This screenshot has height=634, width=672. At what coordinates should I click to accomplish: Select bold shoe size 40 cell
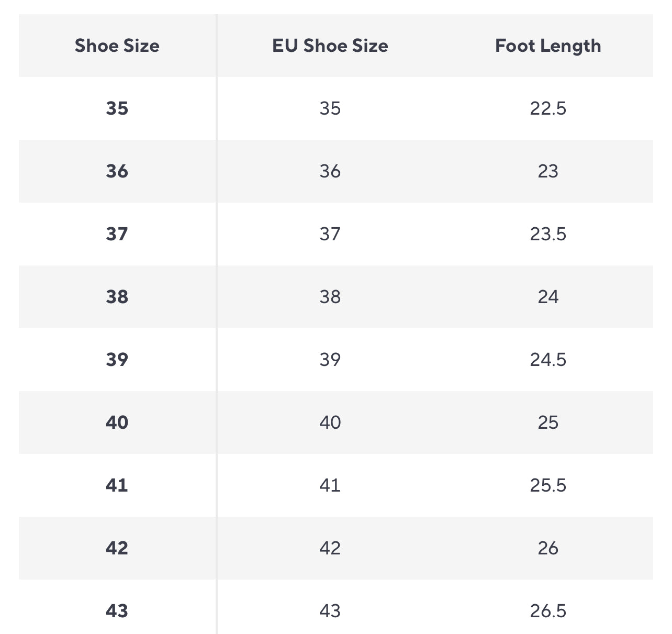click(117, 422)
